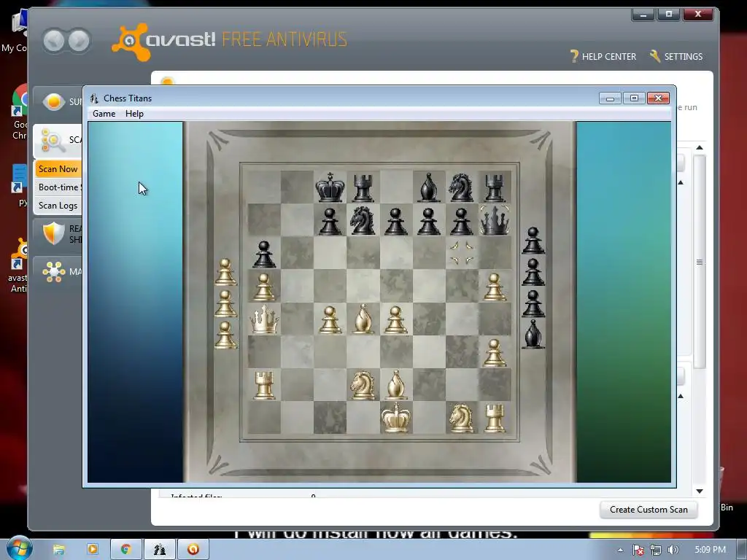Minimize the Chess Titans window

[x=610, y=98]
